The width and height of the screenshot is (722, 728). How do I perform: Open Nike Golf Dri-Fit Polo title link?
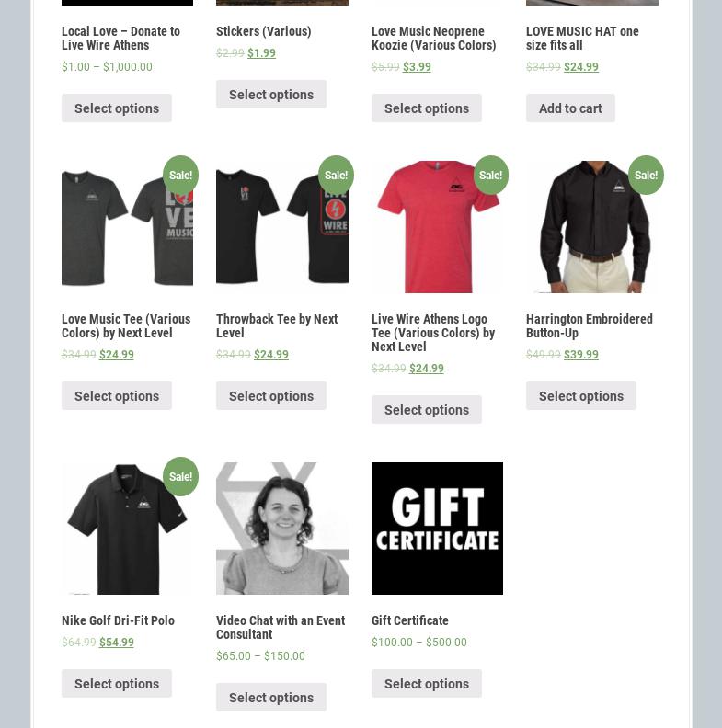tap(118, 620)
